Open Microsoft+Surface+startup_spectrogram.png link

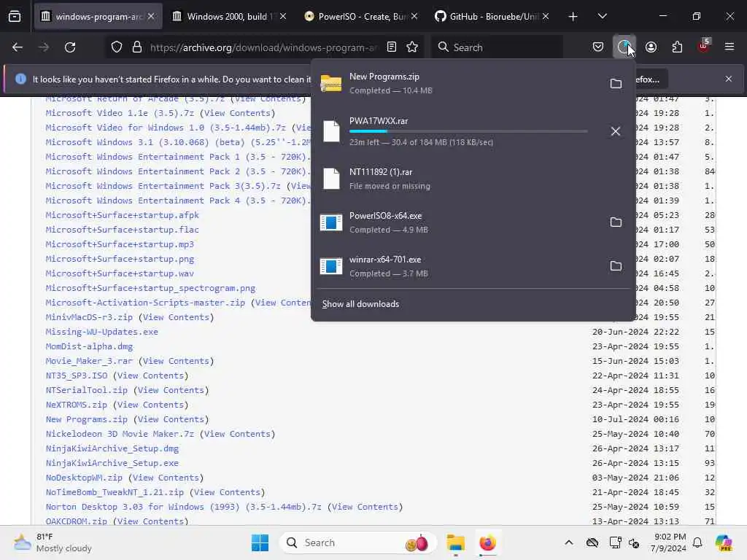(x=150, y=288)
